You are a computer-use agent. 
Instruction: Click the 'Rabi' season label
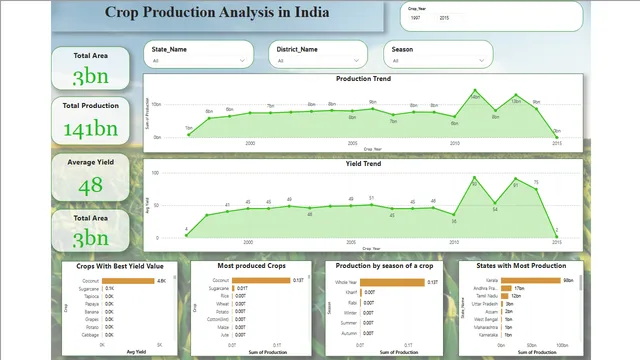(352, 303)
